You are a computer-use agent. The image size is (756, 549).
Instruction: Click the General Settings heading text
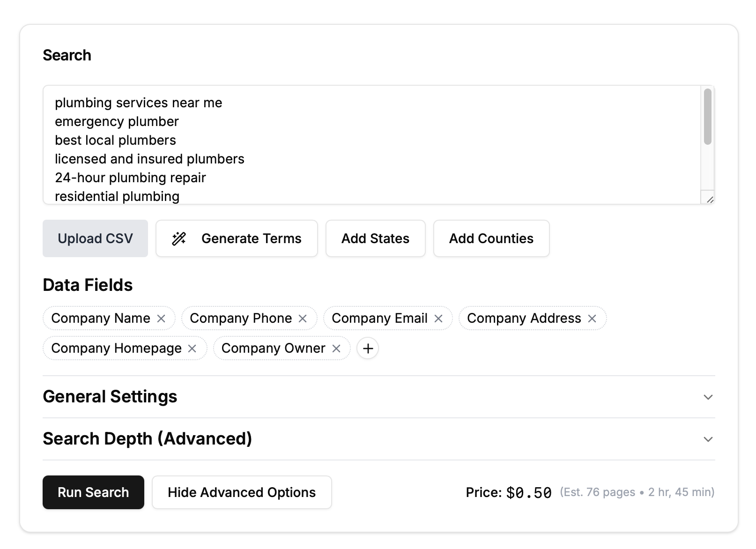pyautogui.click(x=110, y=397)
